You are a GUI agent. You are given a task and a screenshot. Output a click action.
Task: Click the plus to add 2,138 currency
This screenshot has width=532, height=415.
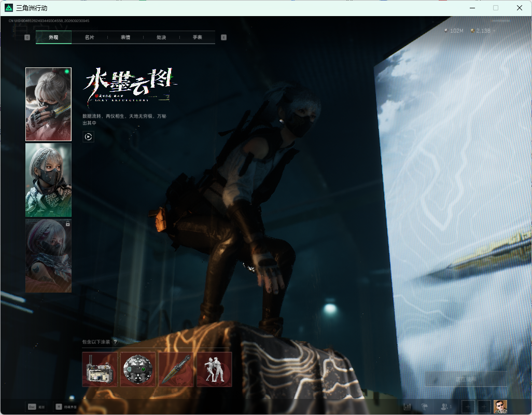tap(494, 31)
